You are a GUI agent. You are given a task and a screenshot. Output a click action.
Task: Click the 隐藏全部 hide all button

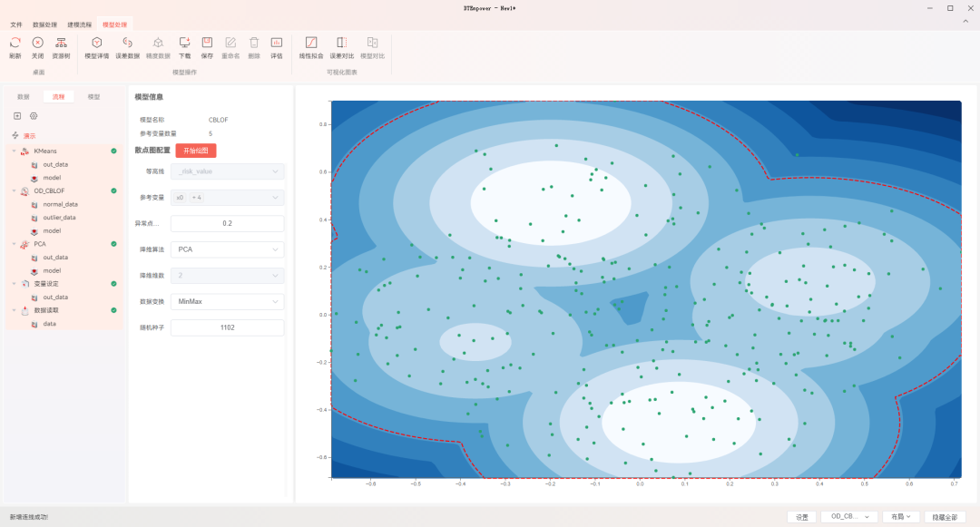(945, 517)
